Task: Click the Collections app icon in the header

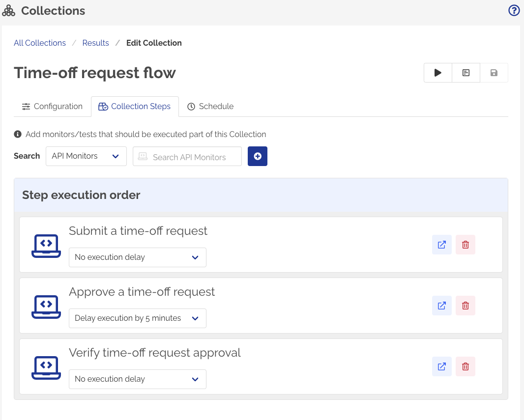Action: click(x=9, y=10)
